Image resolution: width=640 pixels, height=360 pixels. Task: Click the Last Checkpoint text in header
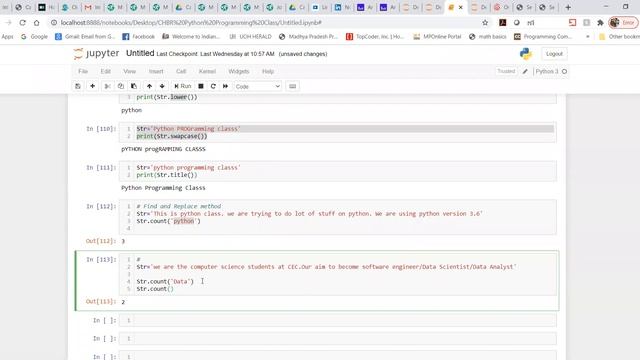coord(216,54)
